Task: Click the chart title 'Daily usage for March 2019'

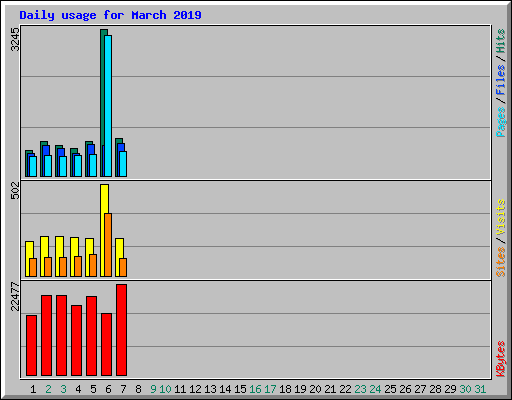Action: (110, 15)
